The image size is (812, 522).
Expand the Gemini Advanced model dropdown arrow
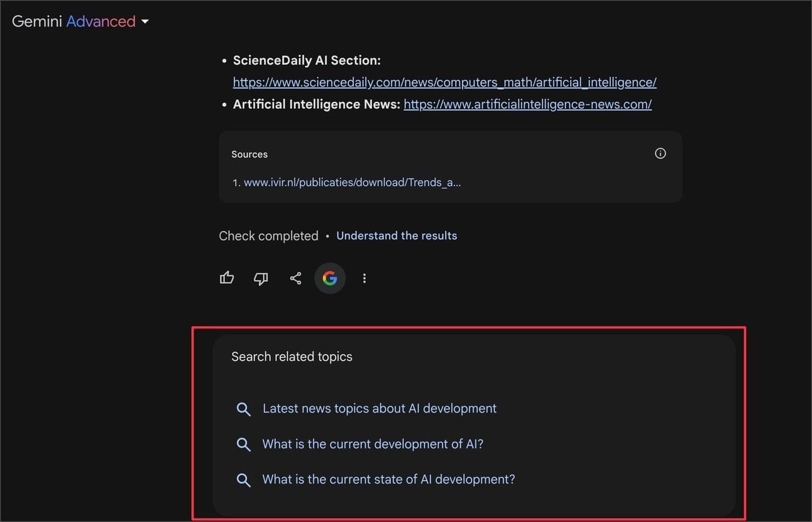(x=145, y=21)
